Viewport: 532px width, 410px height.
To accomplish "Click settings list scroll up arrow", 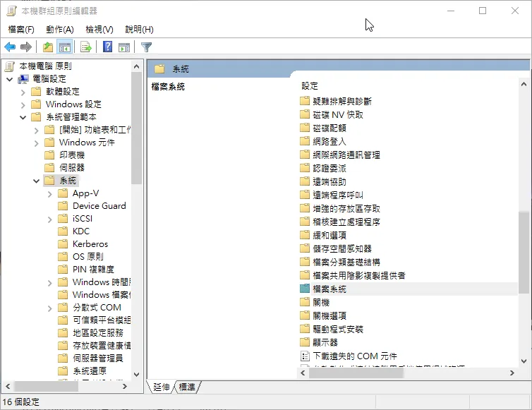I will point(524,84).
